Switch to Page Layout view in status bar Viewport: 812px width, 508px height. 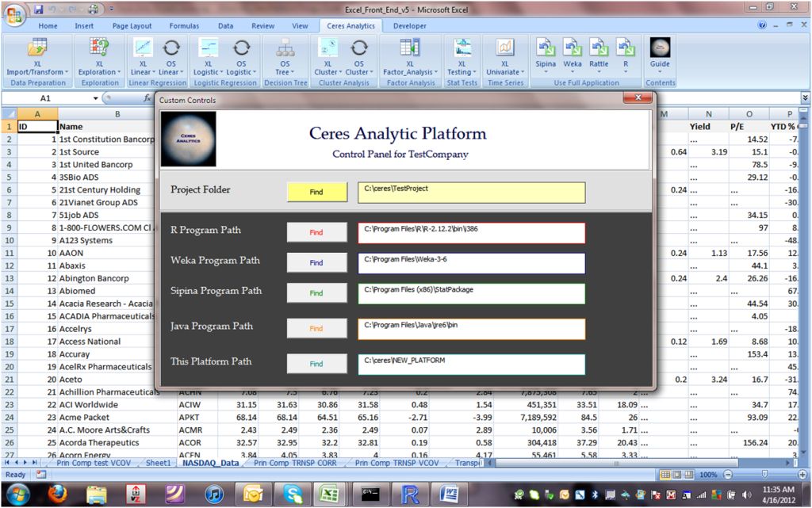[x=677, y=475]
